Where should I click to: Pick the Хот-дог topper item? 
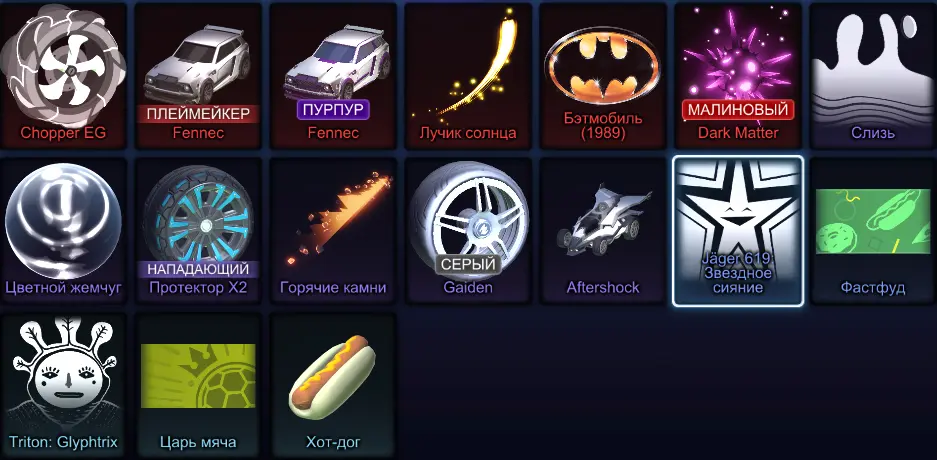(x=333, y=385)
